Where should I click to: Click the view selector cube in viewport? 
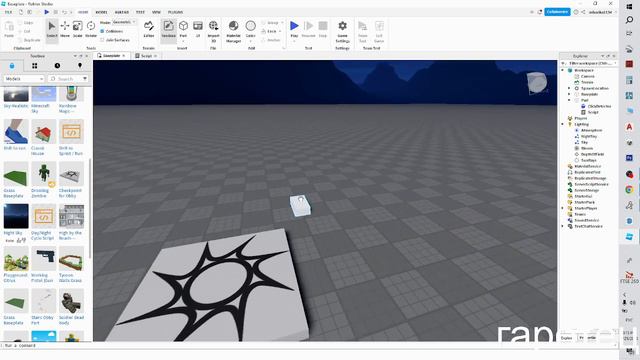click(537, 83)
